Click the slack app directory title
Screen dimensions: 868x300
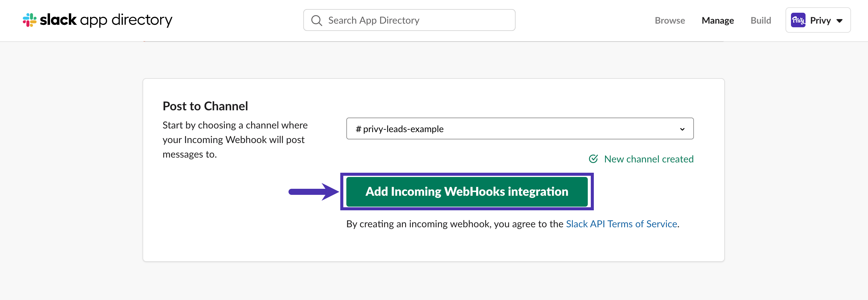106,20
